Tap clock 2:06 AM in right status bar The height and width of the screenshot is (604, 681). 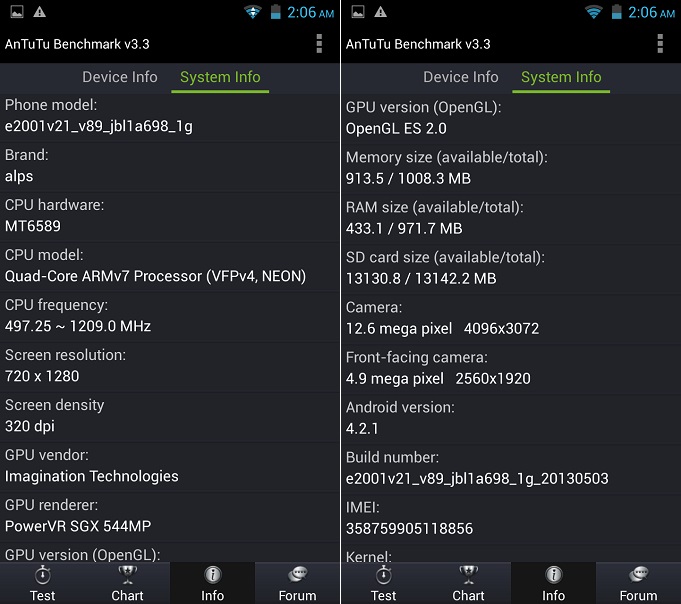coord(651,12)
